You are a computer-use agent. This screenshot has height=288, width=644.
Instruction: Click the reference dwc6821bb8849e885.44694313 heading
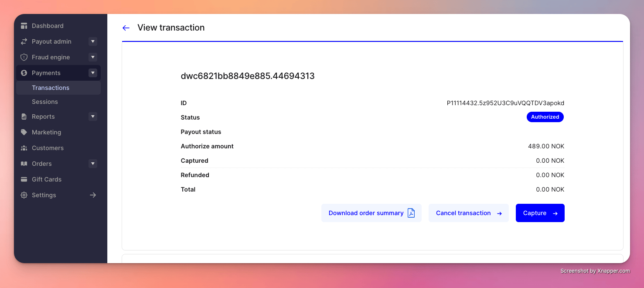point(248,76)
